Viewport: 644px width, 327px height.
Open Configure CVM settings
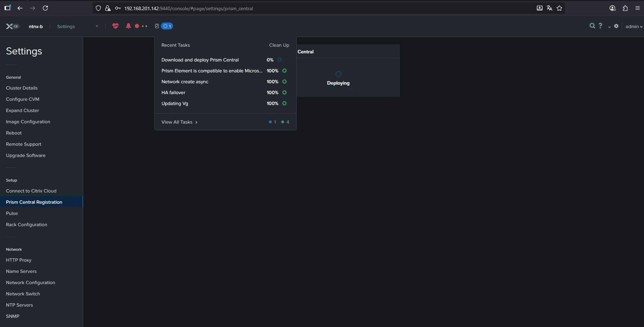click(x=22, y=99)
